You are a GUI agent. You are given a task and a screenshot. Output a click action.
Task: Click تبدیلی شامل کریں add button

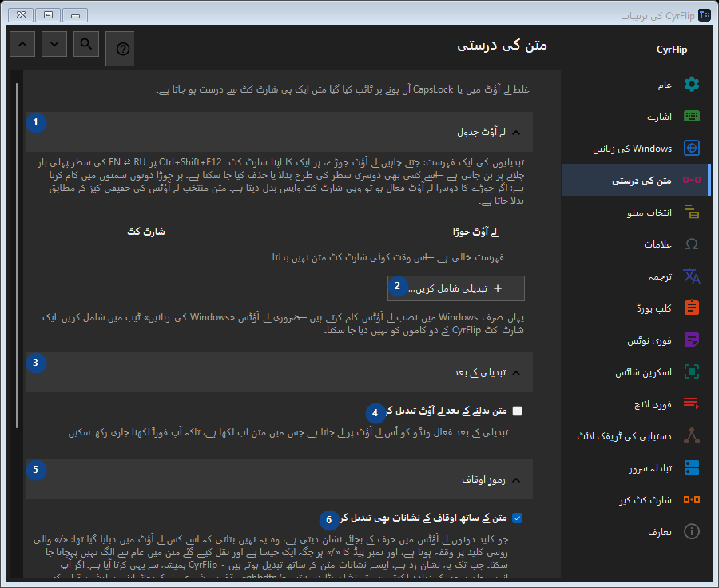pos(456,288)
